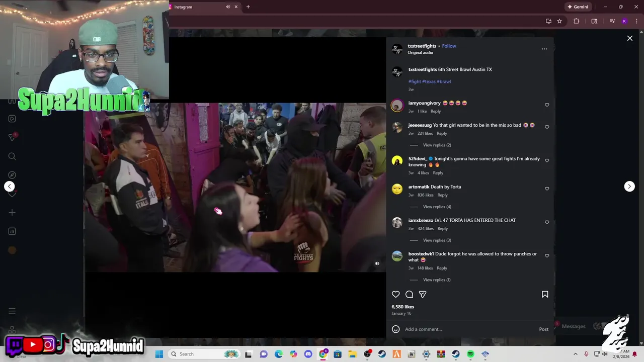Click the Windows taskbar Search box

tap(204, 354)
